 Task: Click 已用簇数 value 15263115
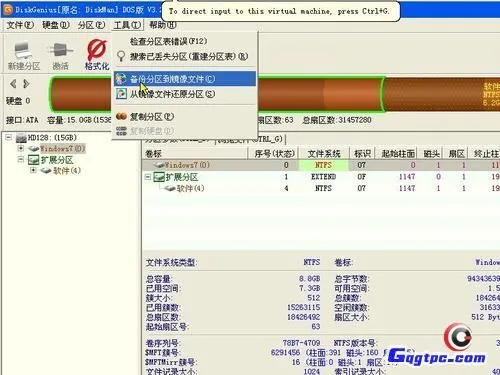pos(303,307)
